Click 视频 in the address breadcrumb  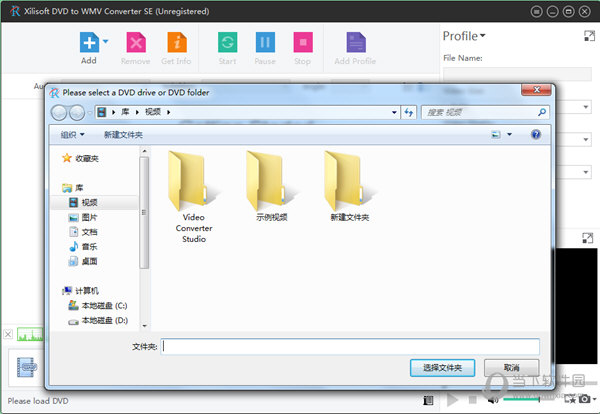pyautogui.click(x=153, y=112)
